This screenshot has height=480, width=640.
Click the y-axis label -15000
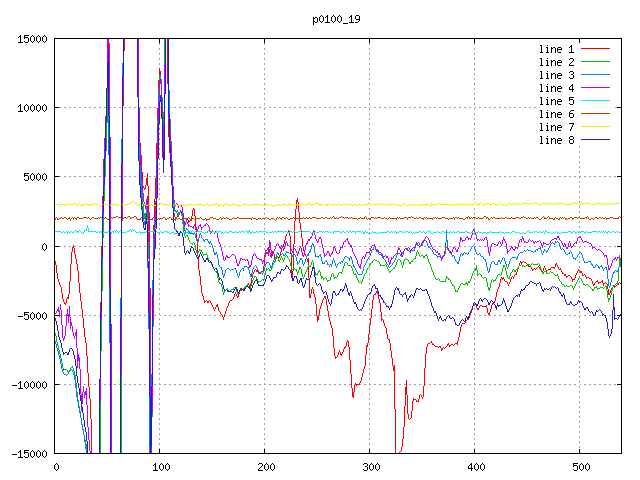[x=29, y=454]
